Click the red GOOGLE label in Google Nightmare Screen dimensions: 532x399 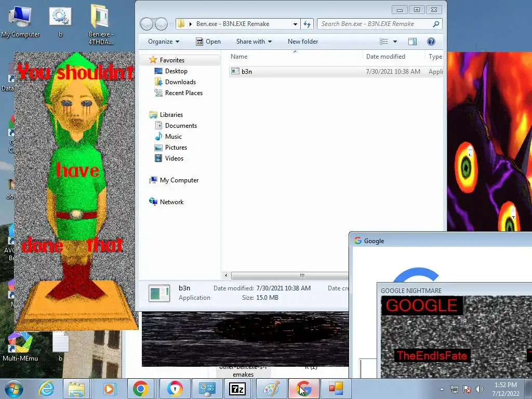click(x=421, y=305)
